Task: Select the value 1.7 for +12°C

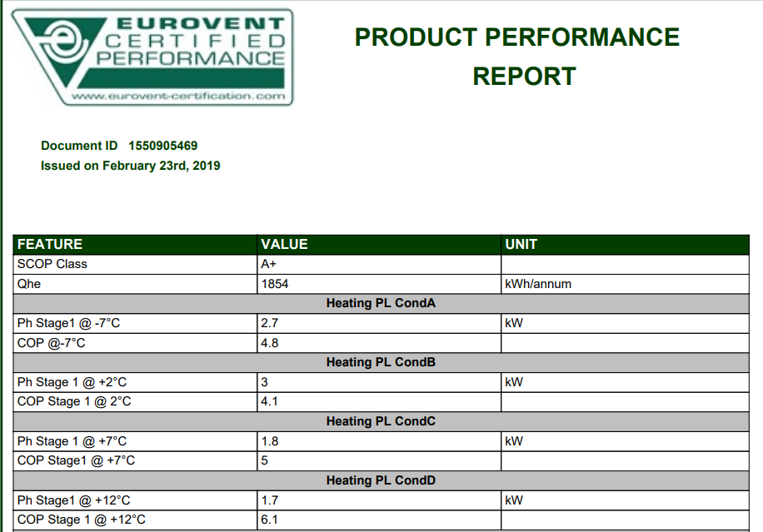Action: click(x=379, y=500)
